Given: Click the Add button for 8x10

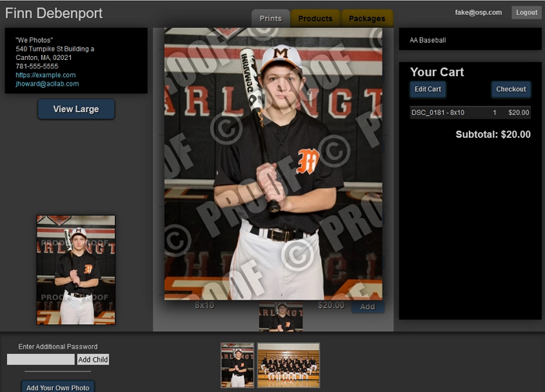Looking at the screenshot, I should pyautogui.click(x=367, y=306).
